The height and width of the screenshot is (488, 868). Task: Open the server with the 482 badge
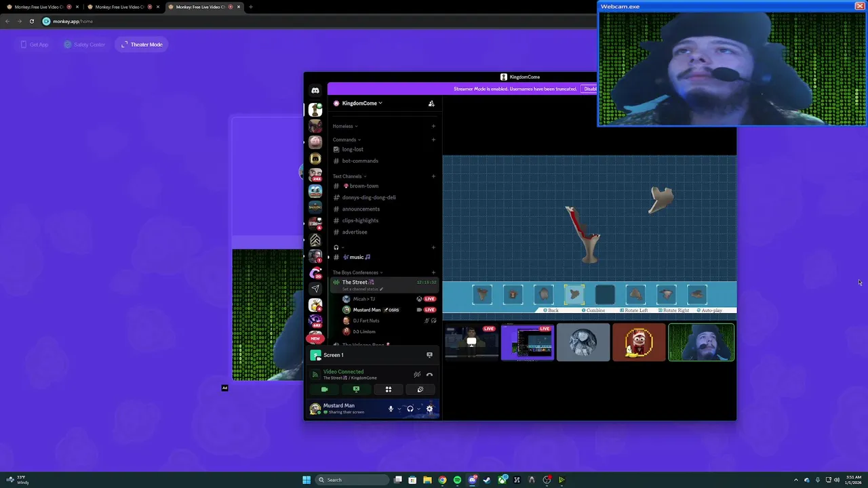tap(315, 322)
